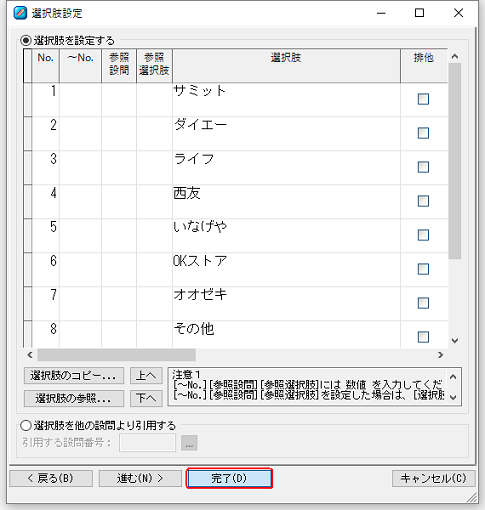This screenshot has height=510, width=485.
Task: Click the ～No. cell in row 2
Action: [x=80, y=134]
